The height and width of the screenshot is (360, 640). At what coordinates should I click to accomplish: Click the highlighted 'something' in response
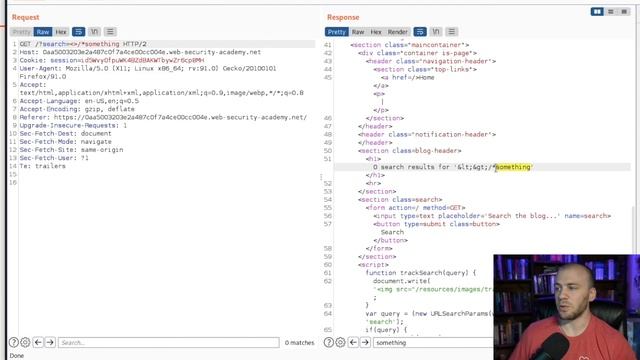tap(513, 167)
